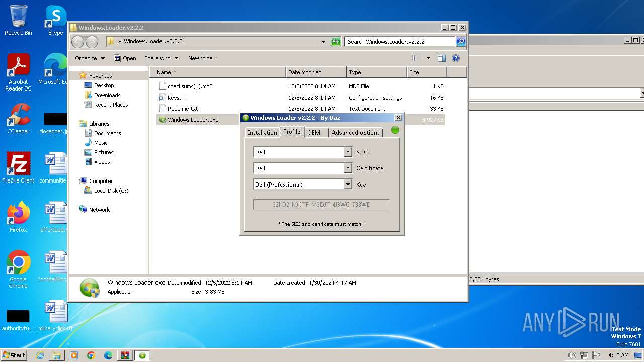
Task: Open the view options dropdown arrow
Action: tap(428, 58)
